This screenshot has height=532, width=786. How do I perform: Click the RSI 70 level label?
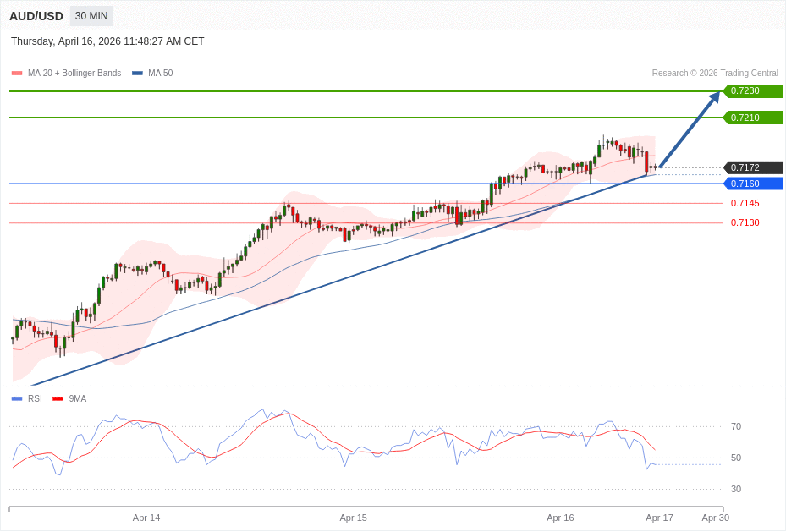pyautogui.click(x=736, y=426)
